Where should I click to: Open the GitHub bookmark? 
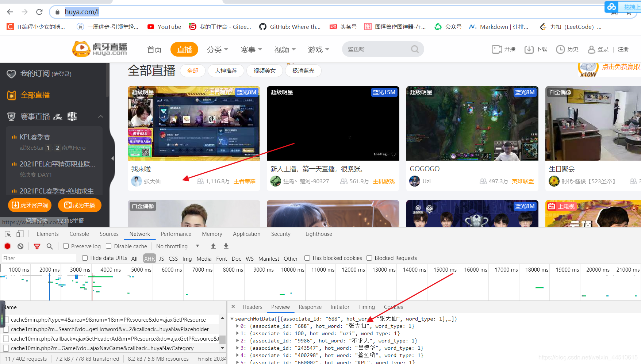[290, 27]
